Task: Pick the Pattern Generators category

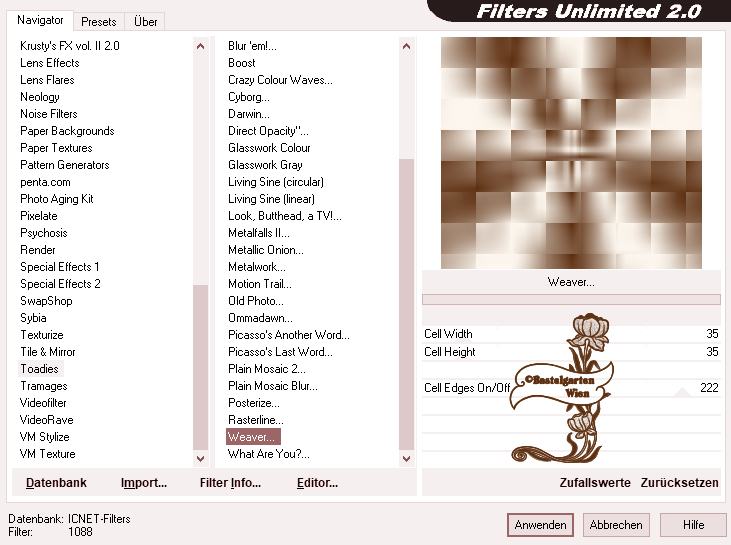Action: click(65, 165)
